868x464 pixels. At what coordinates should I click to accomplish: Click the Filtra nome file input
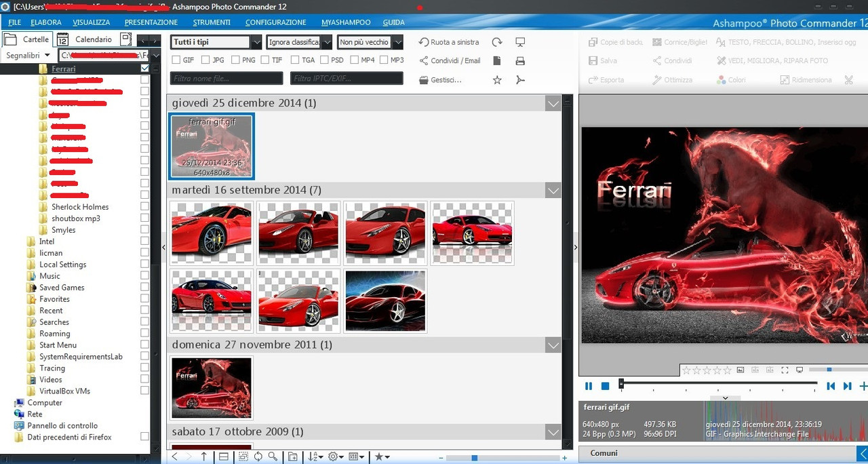[x=226, y=79]
